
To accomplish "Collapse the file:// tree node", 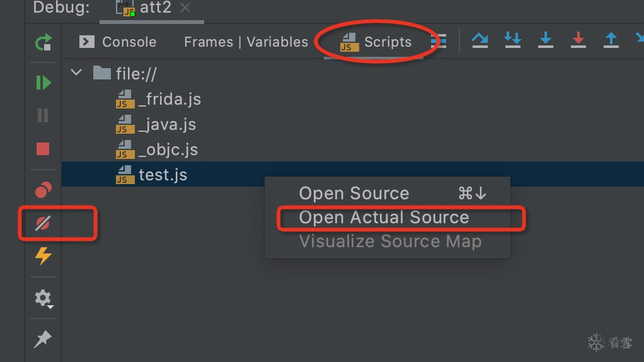I will click(77, 73).
